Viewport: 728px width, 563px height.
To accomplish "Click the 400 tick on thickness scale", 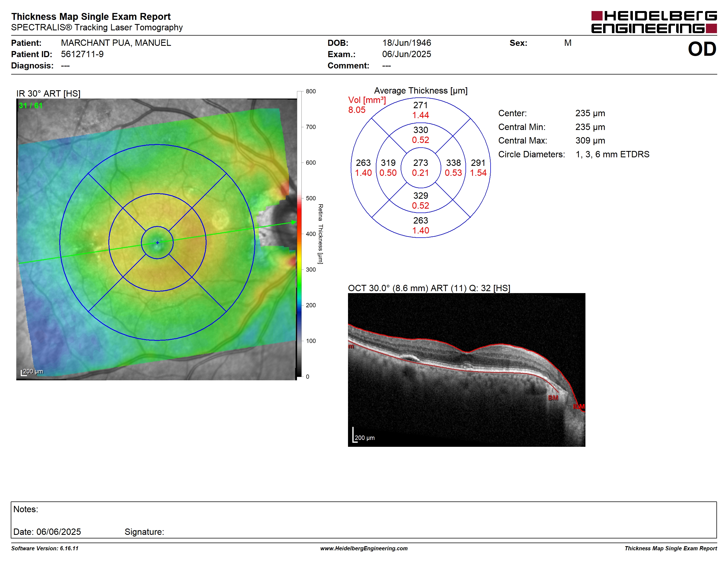I will (x=311, y=234).
